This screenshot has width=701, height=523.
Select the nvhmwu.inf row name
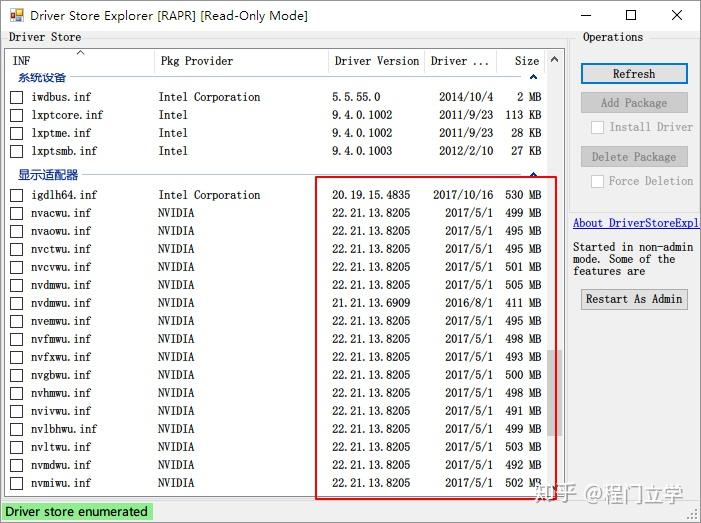[61, 393]
